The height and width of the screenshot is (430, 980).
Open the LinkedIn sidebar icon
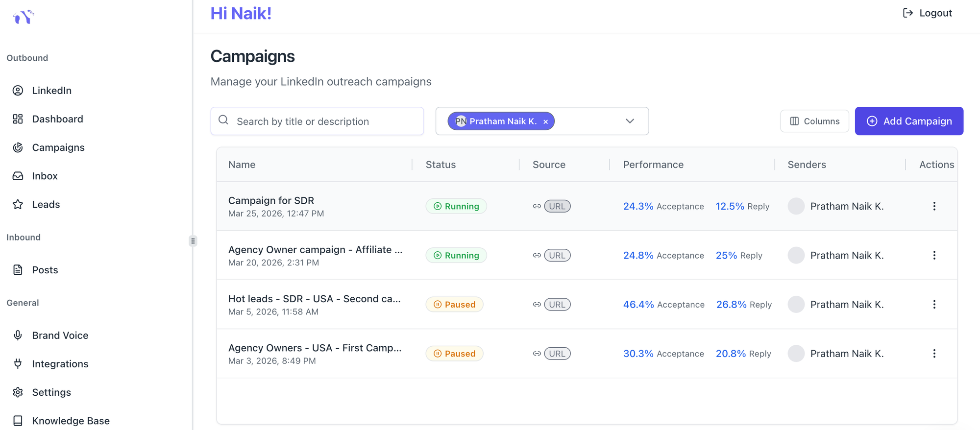coord(18,91)
